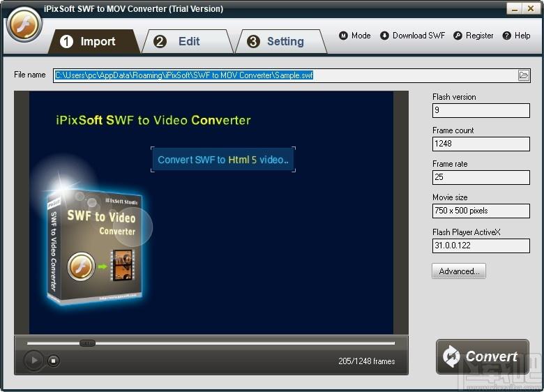
Task: Click the 'Flash Player ActiveX' label
Action: coord(467,232)
